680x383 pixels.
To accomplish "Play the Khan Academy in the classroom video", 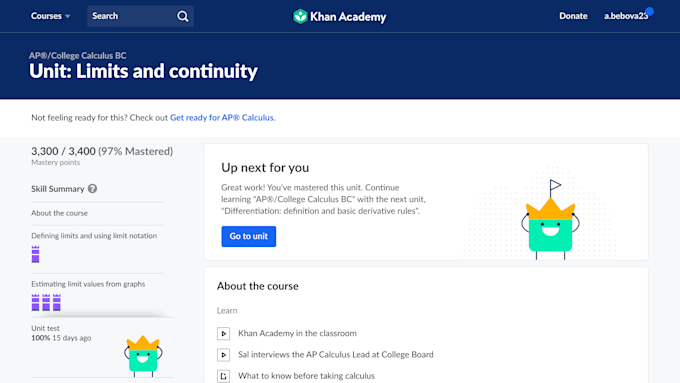I will pos(223,334).
